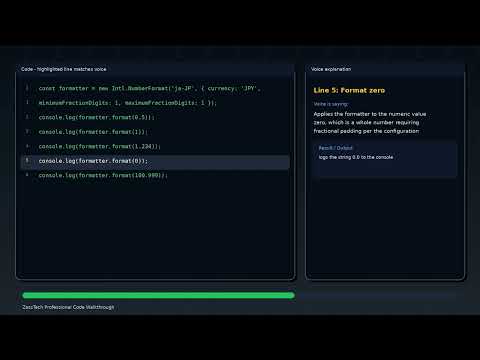Select the console.log(formatter.format(1.234)) line
This screenshot has width=480, height=360.
click(x=100, y=147)
